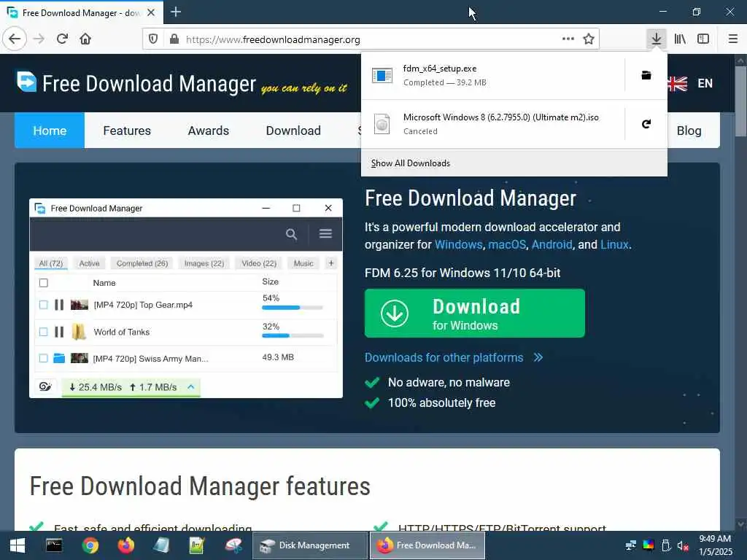The height and width of the screenshot is (560, 747).
Task: Close the Free Download Manager tab
Action: click(x=151, y=12)
